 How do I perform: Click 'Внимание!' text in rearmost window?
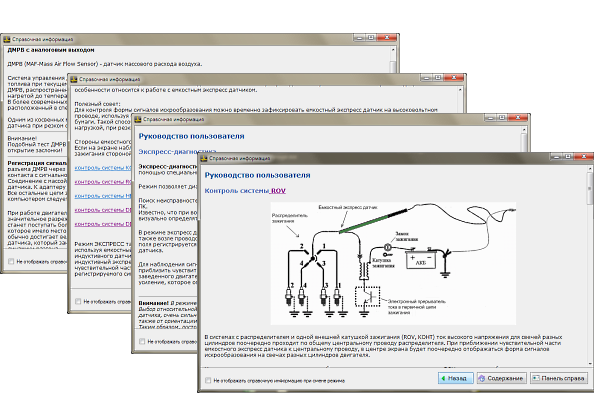pos(22,138)
